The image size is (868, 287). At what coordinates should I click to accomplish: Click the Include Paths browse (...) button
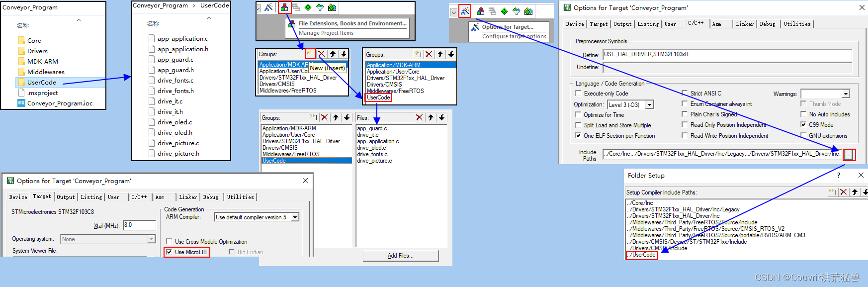(x=848, y=155)
